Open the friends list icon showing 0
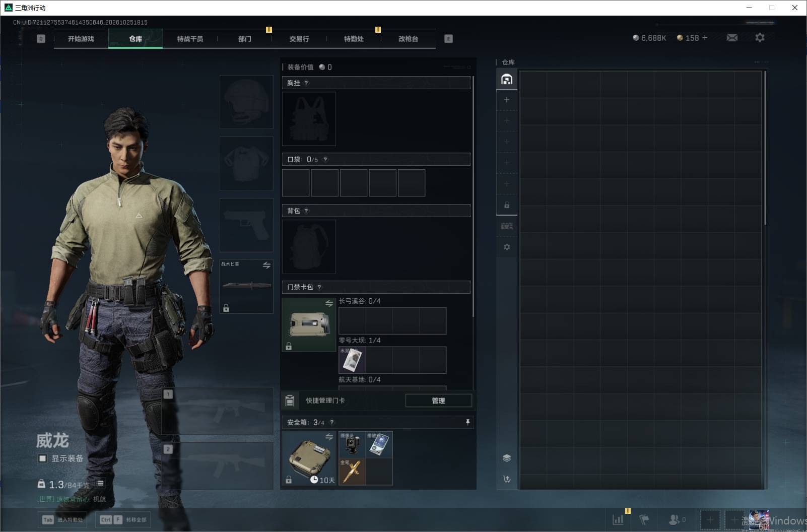The height and width of the screenshot is (532, 807). [677, 519]
